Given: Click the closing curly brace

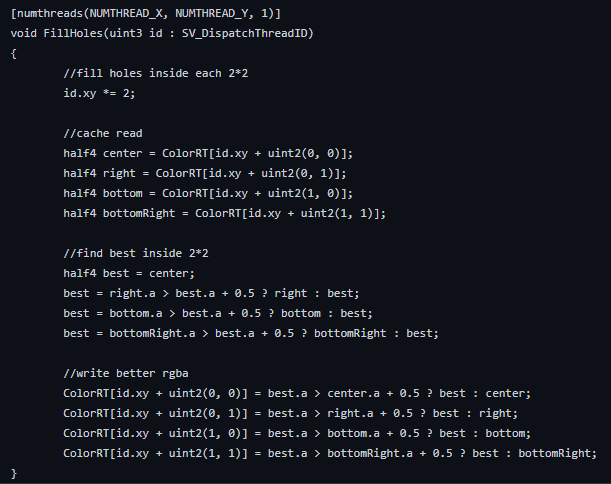Looking at the screenshot, I should 14,473.
